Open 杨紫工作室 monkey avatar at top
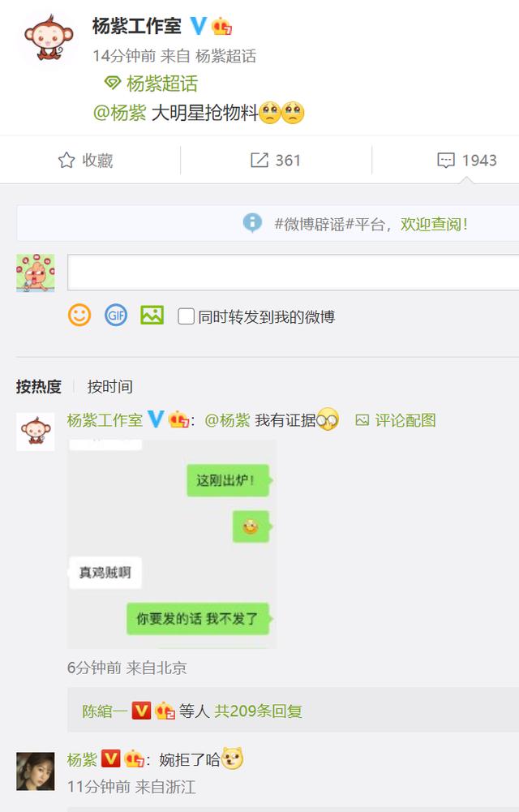The height and width of the screenshot is (812, 519). 47,38
